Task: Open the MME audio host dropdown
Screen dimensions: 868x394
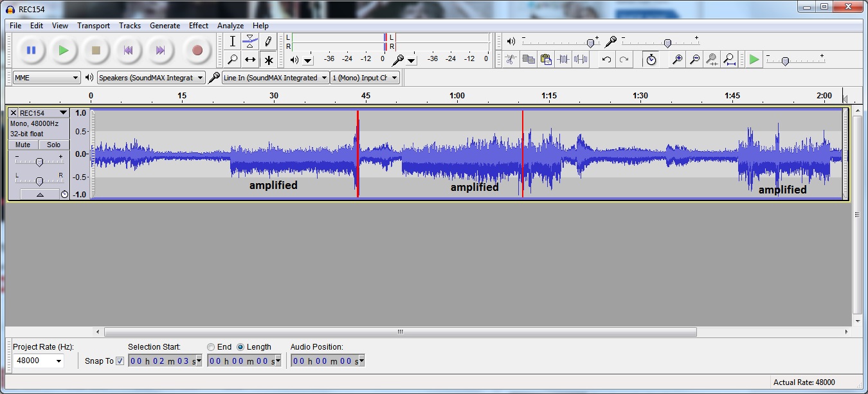Action: pos(46,78)
